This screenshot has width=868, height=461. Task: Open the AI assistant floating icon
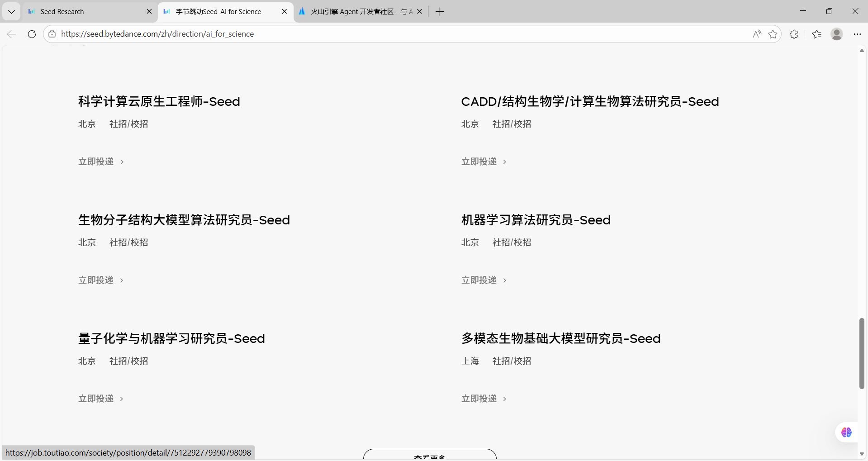[846, 432]
